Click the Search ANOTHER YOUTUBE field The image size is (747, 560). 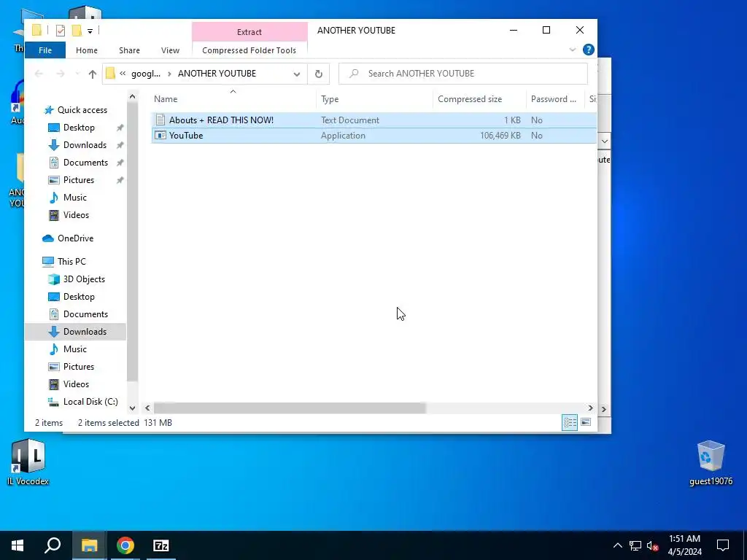tap(462, 74)
